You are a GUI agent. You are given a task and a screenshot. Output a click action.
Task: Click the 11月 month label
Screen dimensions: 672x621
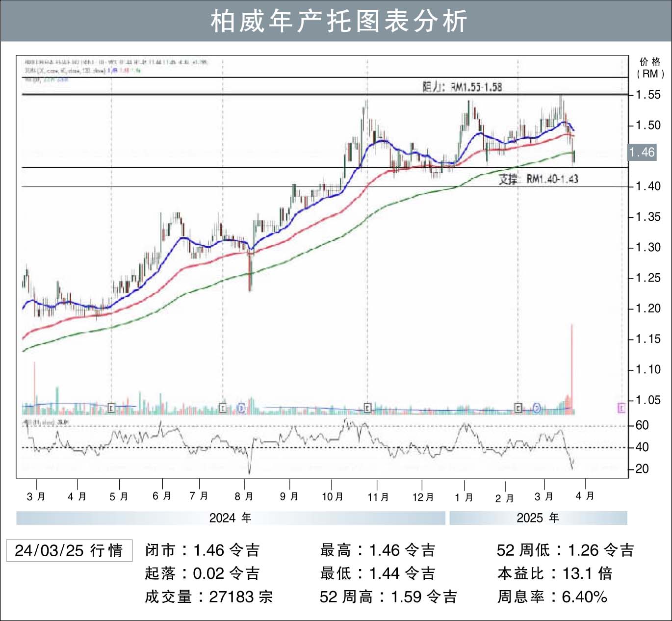click(378, 497)
